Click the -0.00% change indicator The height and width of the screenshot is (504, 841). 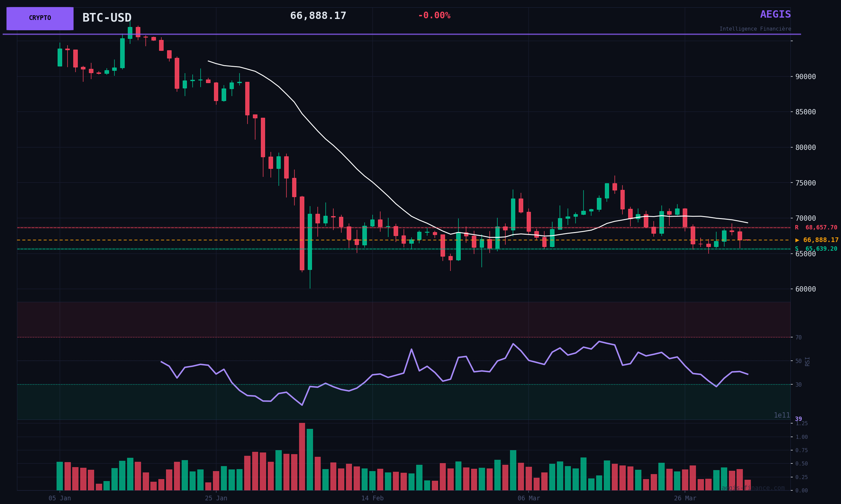click(x=434, y=16)
